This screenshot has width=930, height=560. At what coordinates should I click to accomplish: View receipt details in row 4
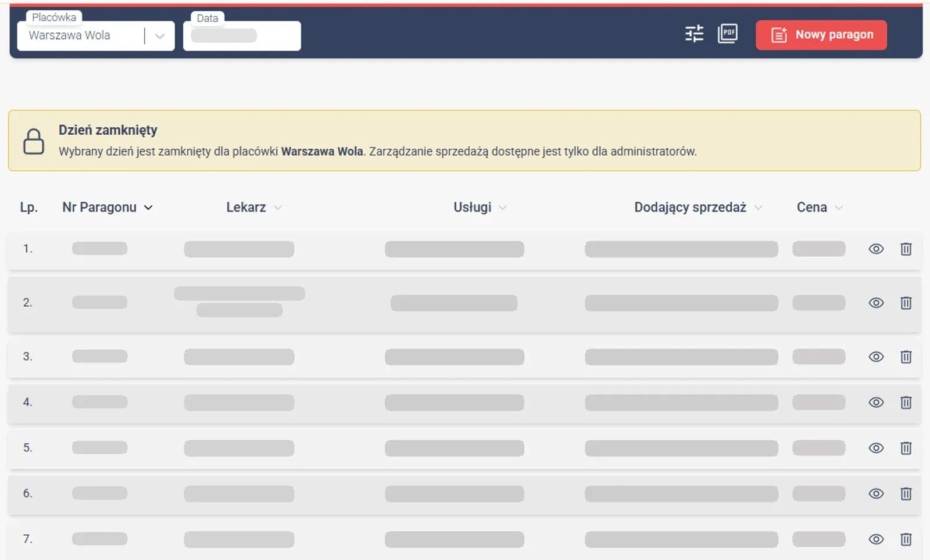tap(876, 403)
